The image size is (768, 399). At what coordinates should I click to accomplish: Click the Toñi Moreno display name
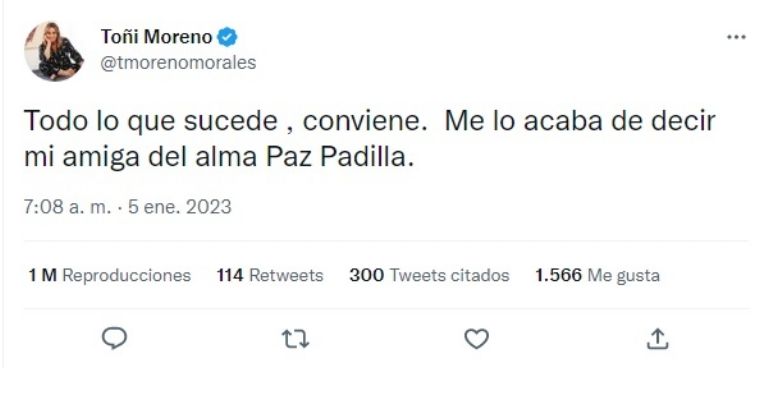[x=156, y=37]
